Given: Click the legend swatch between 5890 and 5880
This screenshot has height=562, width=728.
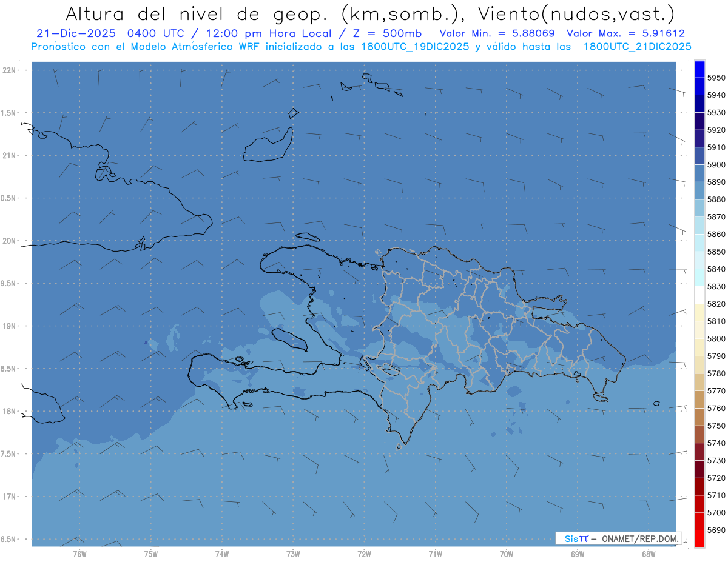Looking at the screenshot, I should click(x=699, y=190).
